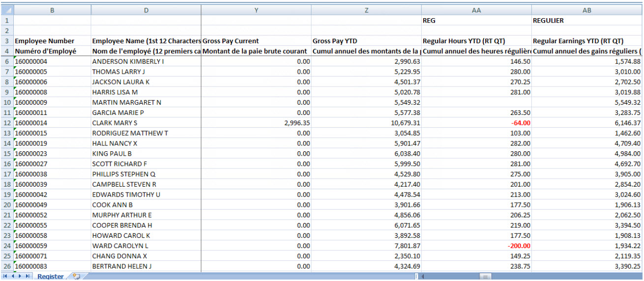This screenshot has height=281, width=644.
Task: Open the Register sheet tab
Action: (x=51, y=277)
